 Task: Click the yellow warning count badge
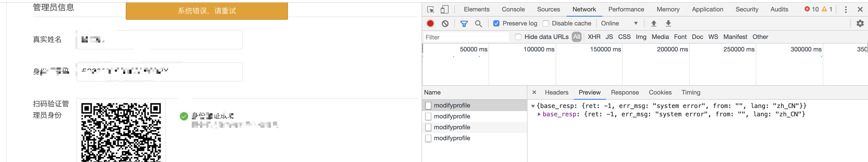point(827,9)
